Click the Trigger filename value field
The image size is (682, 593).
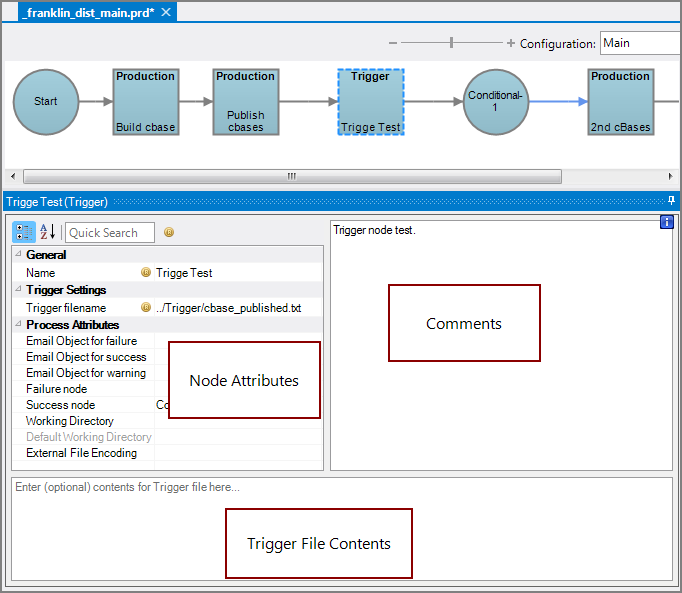tap(238, 308)
